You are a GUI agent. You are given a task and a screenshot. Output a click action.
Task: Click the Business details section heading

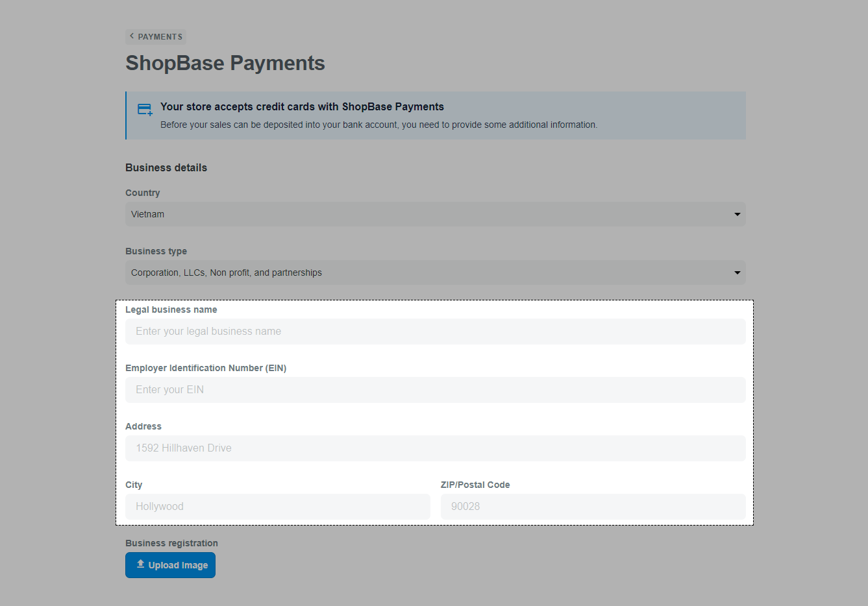tap(166, 167)
